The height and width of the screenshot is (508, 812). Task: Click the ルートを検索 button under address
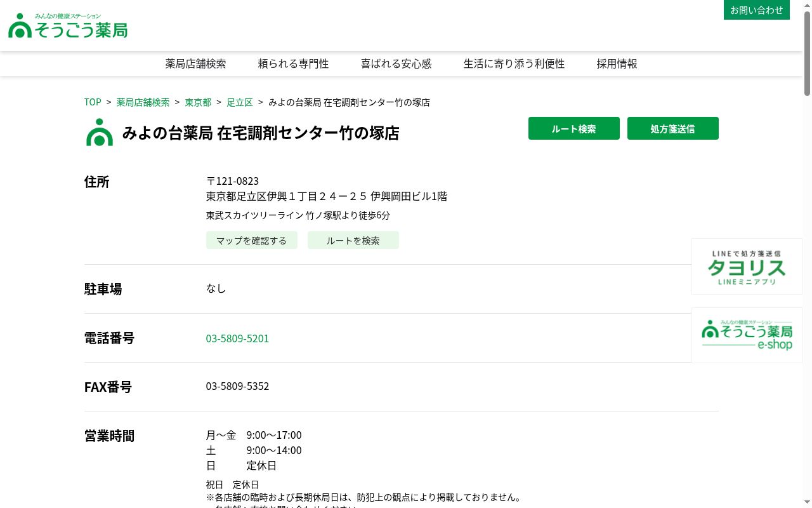pos(353,240)
